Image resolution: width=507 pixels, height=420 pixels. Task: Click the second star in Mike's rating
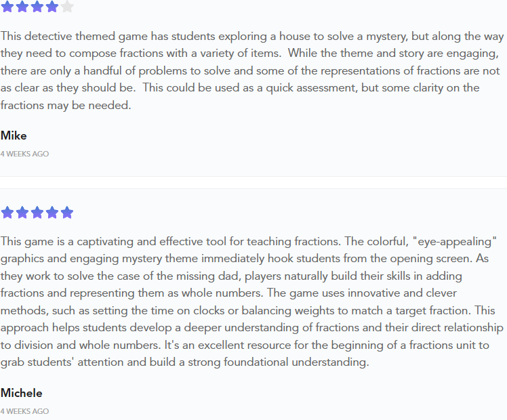point(22,7)
